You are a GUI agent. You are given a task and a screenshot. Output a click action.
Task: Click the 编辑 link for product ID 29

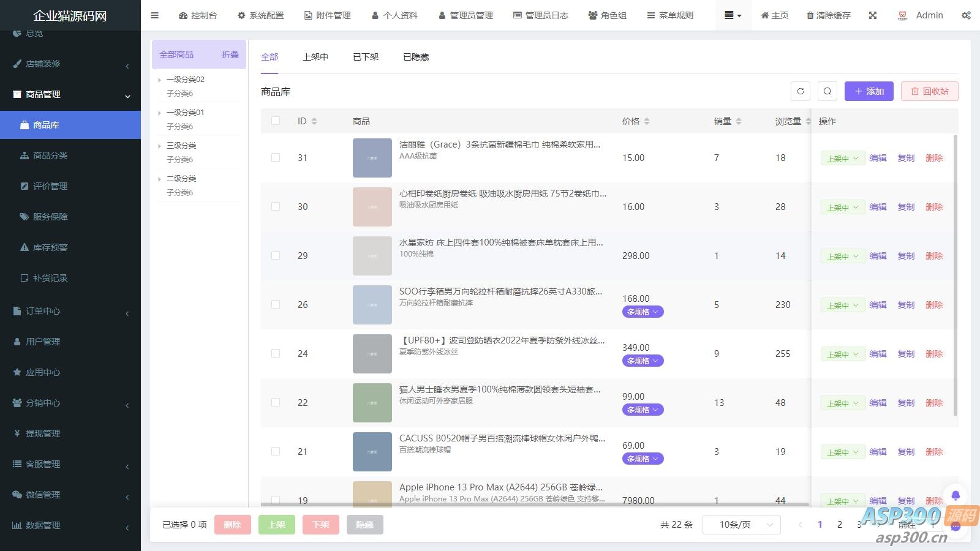[878, 256]
